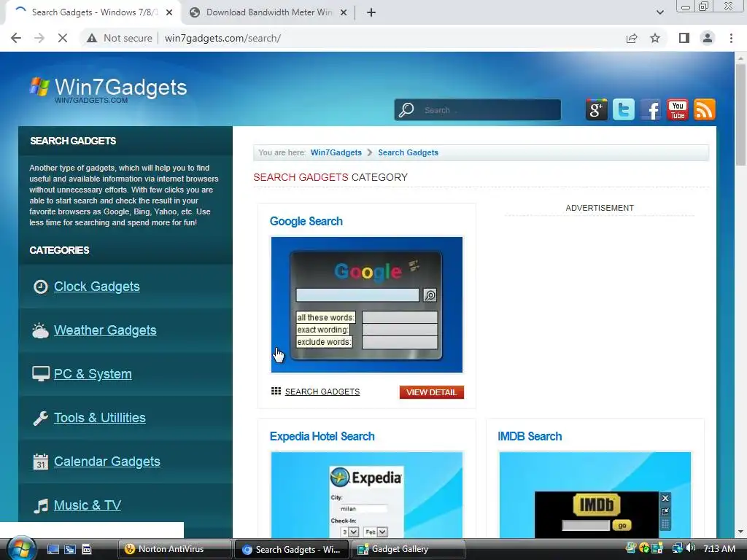Viewport: 747px width, 560px height.
Task: Click the address bar URL
Action: tap(223, 38)
